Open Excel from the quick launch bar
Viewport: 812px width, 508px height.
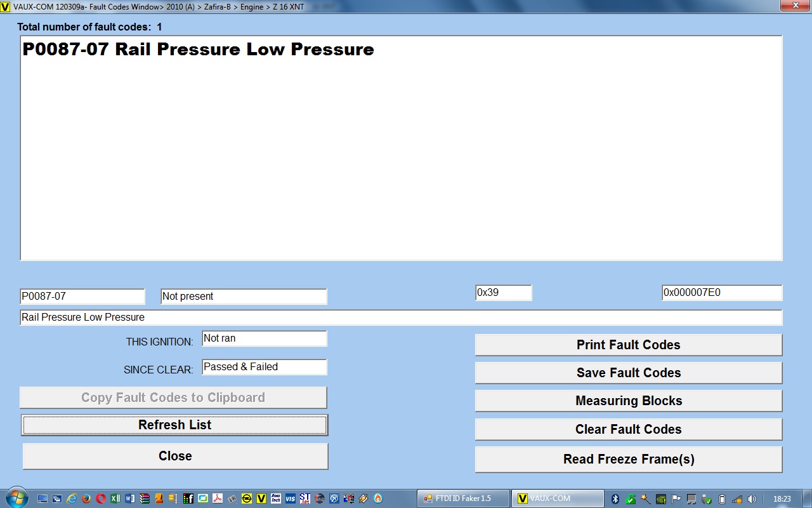[x=115, y=498]
